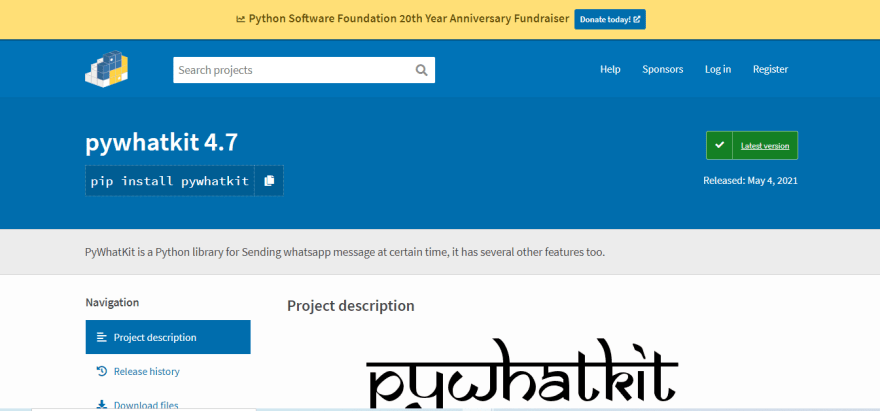Go to Log in
The height and width of the screenshot is (411, 880).
(x=718, y=69)
